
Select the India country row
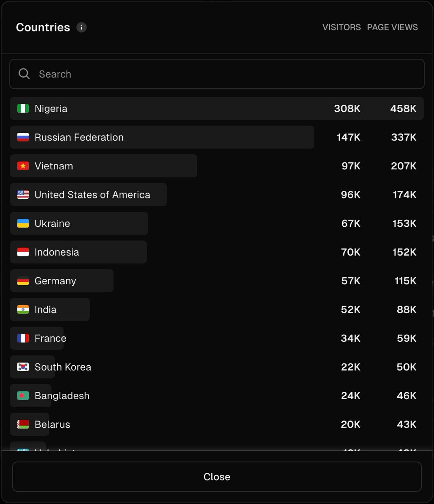[217, 309]
